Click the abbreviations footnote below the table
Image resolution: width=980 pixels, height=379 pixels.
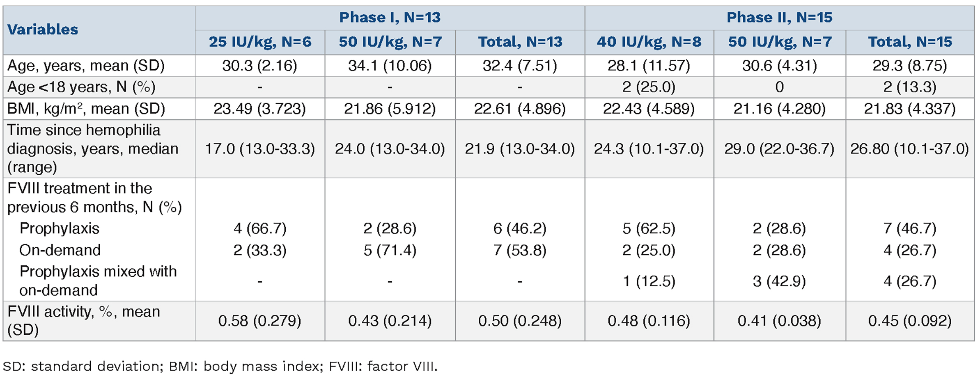tap(220, 366)
